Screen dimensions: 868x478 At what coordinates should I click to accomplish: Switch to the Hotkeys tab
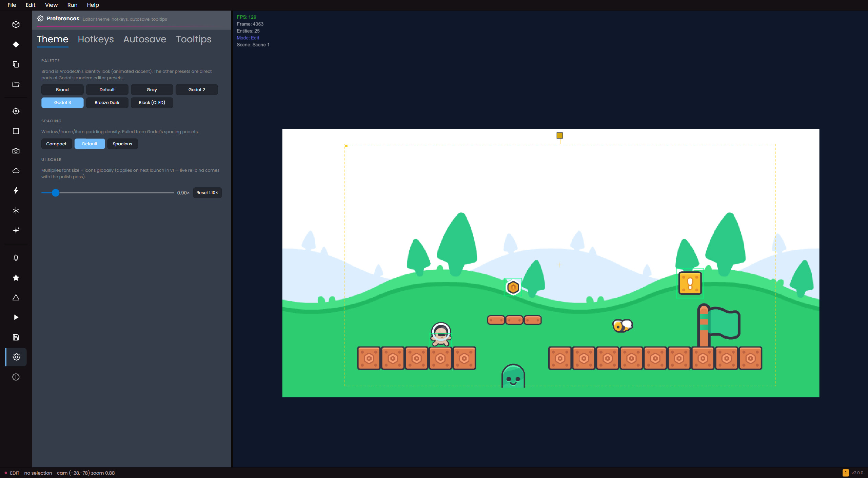(96, 39)
